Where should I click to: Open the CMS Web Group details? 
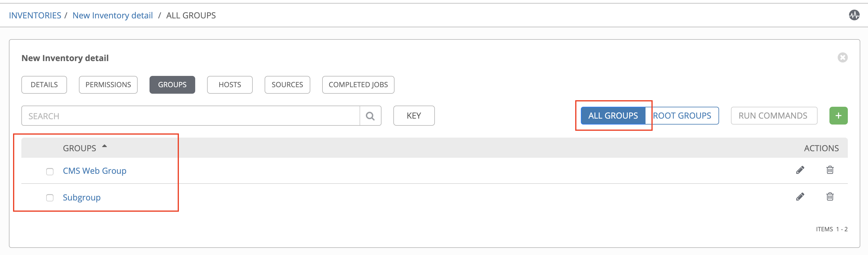tap(94, 171)
